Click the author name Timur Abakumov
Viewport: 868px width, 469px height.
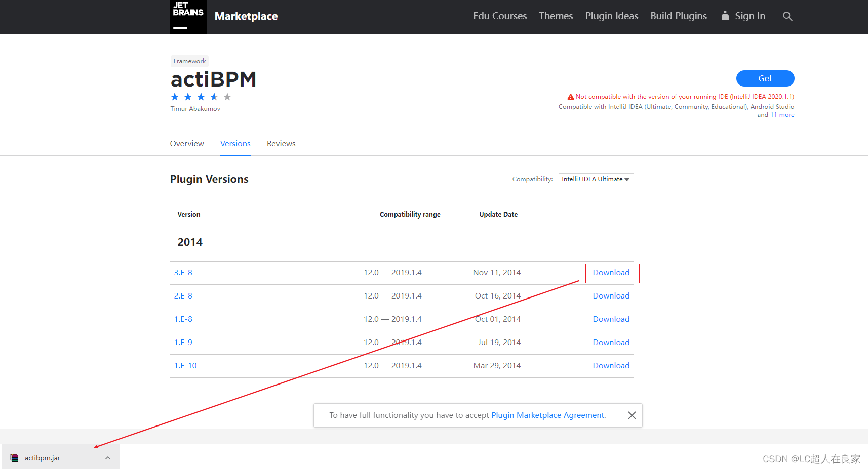click(195, 109)
